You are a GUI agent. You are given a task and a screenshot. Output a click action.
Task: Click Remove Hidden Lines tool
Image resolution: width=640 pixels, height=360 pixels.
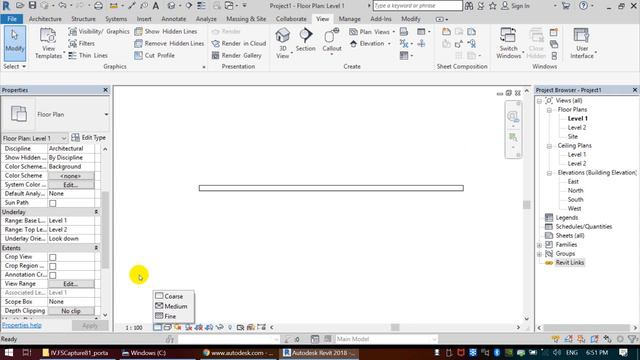pyautogui.click(x=169, y=43)
